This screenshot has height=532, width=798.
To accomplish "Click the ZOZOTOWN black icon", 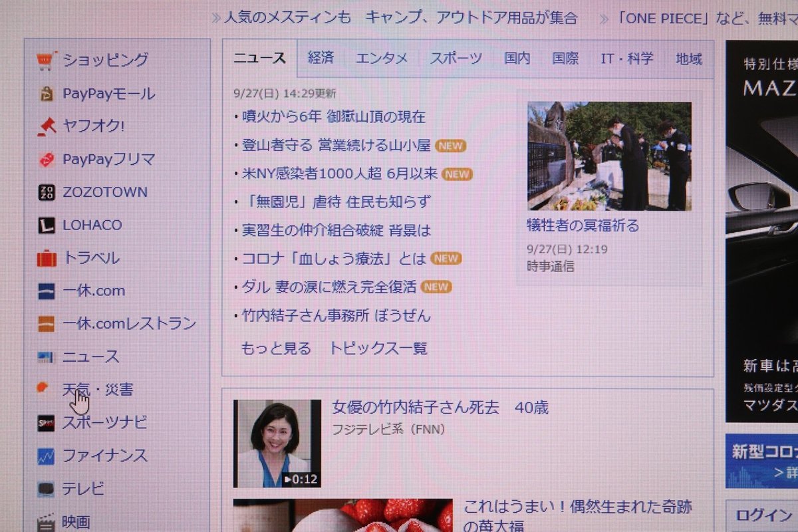I will [x=46, y=193].
